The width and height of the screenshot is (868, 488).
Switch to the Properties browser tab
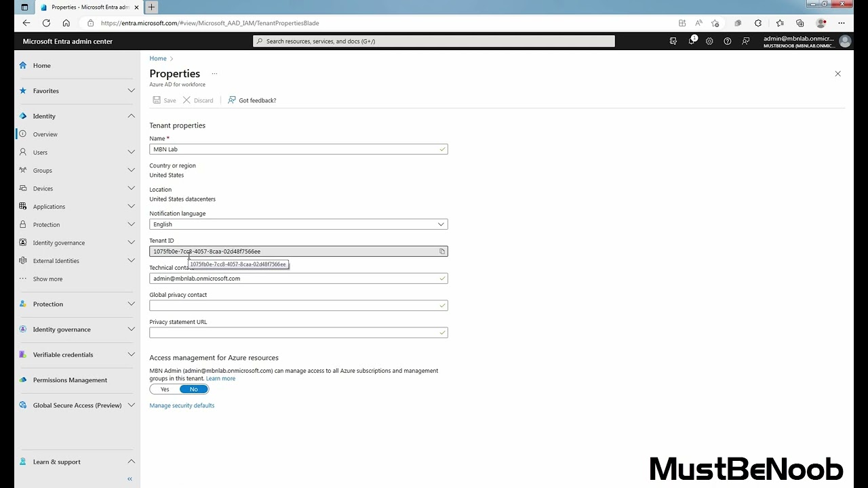coord(88,7)
